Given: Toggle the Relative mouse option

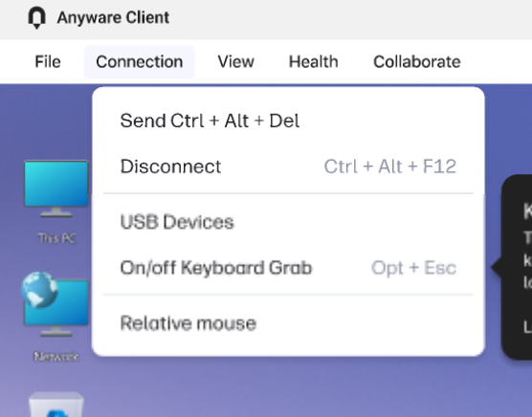Looking at the screenshot, I should 288,323.
